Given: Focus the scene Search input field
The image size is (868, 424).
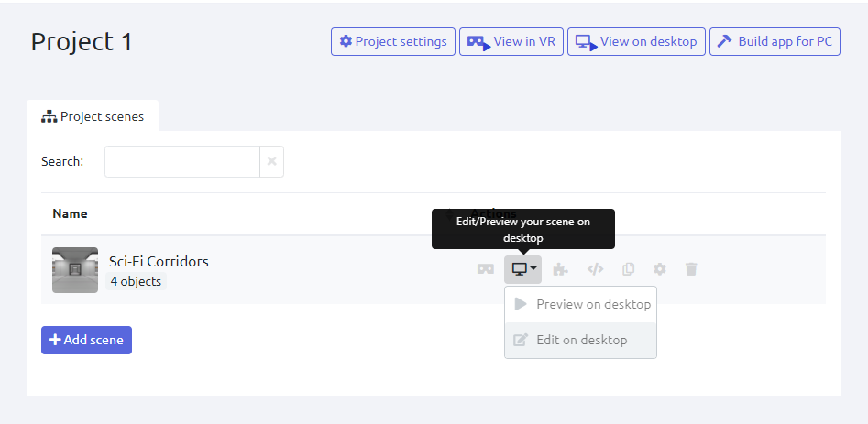Looking at the screenshot, I should click(x=182, y=161).
